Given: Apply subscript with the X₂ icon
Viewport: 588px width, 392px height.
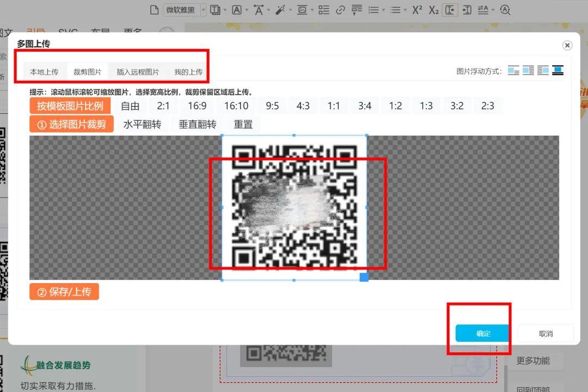Looking at the screenshot, I should 433,10.
